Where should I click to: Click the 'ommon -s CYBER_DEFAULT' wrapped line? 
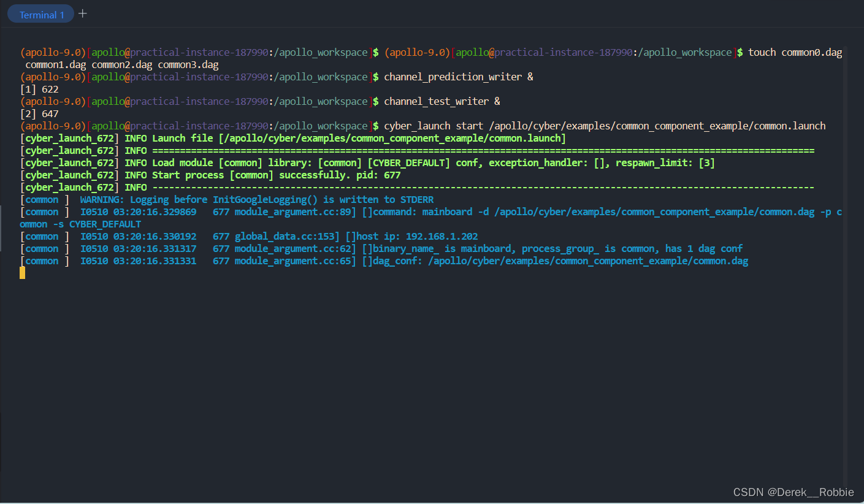pos(80,224)
